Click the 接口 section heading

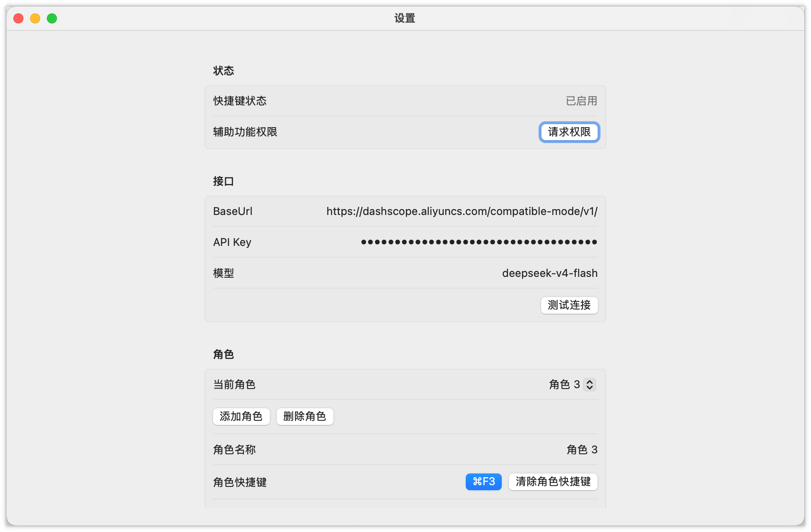(x=223, y=182)
